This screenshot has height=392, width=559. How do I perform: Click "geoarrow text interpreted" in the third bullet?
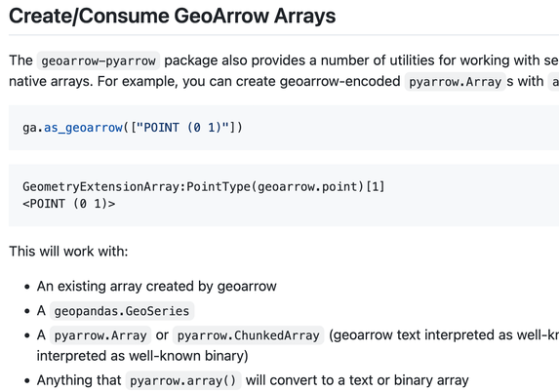[x=415, y=335]
